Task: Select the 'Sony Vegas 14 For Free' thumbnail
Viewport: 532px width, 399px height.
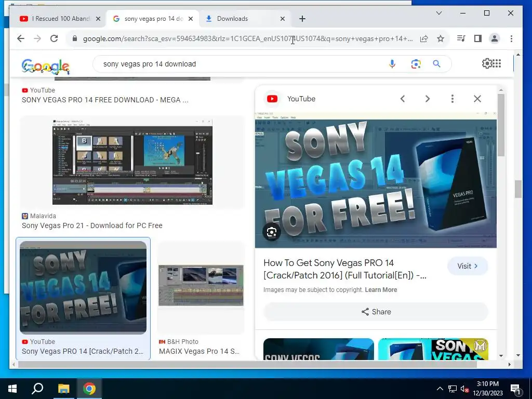Action: pyautogui.click(x=83, y=287)
